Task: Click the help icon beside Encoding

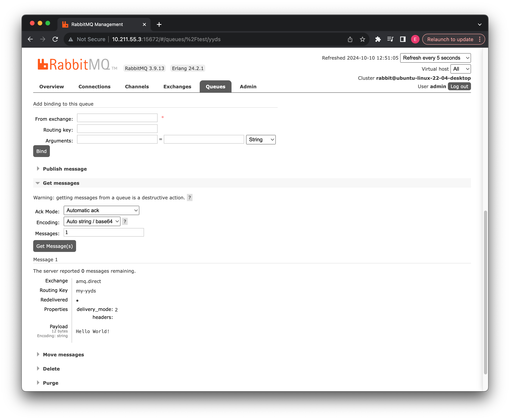Action: pyautogui.click(x=125, y=221)
